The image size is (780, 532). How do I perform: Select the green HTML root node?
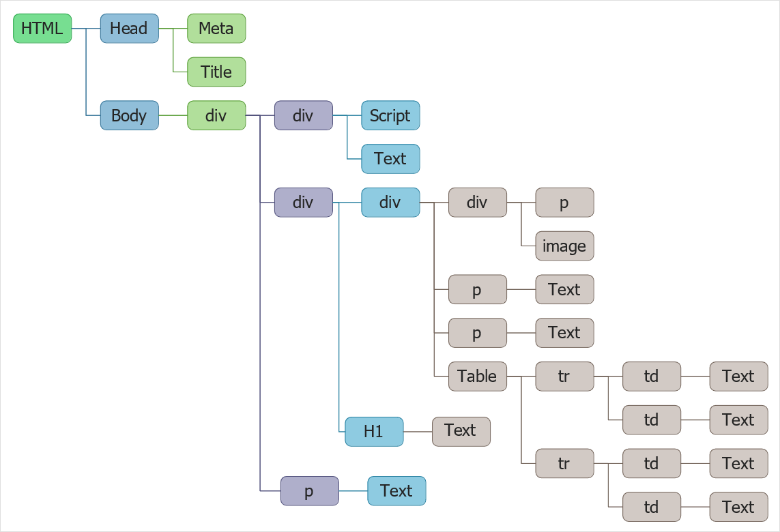(x=42, y=29)
